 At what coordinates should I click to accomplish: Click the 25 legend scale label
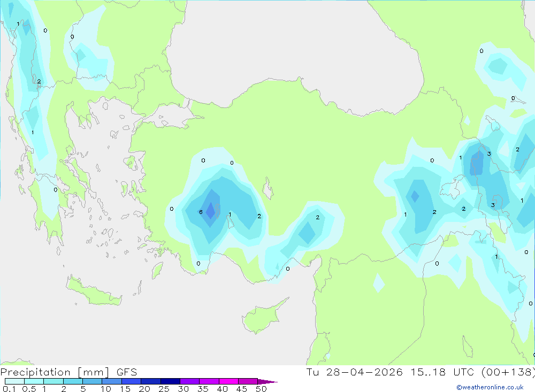pyautogui.click(x=164, y=389)
